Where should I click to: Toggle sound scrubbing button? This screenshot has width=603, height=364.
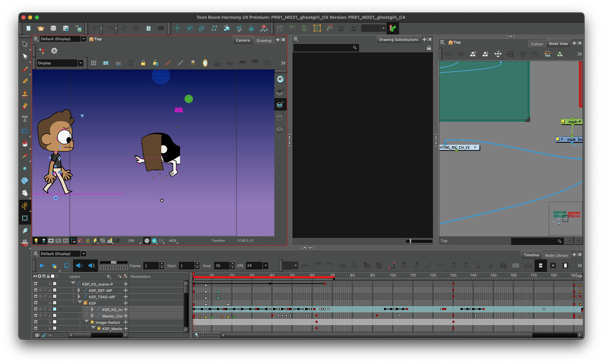(x=92, y=265)
